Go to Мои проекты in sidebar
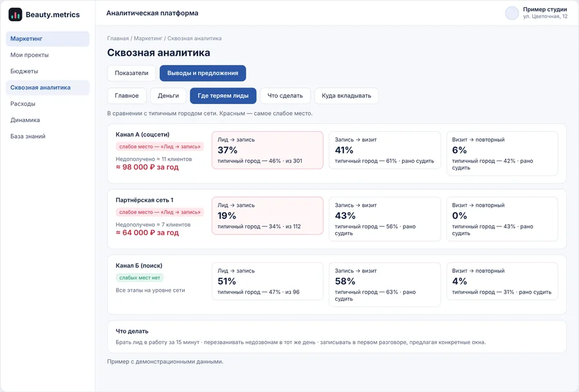This screenshot has width=579, height=392. point(48,55)
